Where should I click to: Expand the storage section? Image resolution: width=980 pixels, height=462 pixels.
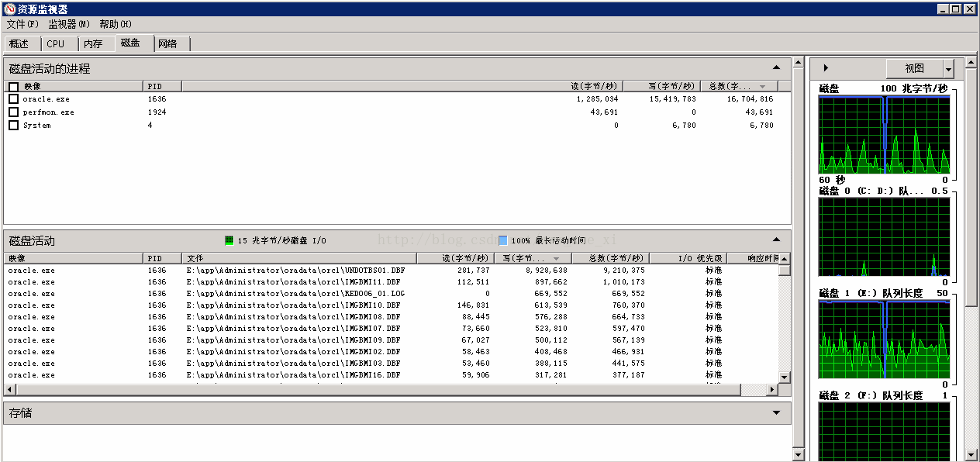(x=777, y=412)
